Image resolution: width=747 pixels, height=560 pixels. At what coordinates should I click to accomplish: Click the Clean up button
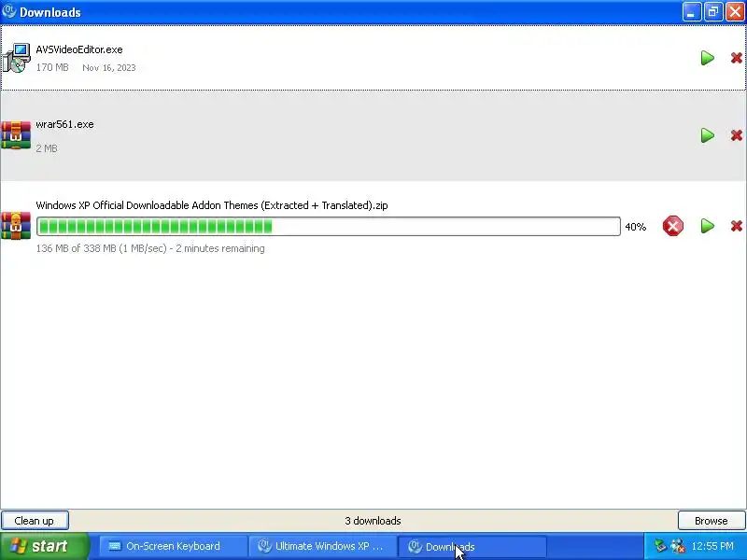(x=35, y=521)
